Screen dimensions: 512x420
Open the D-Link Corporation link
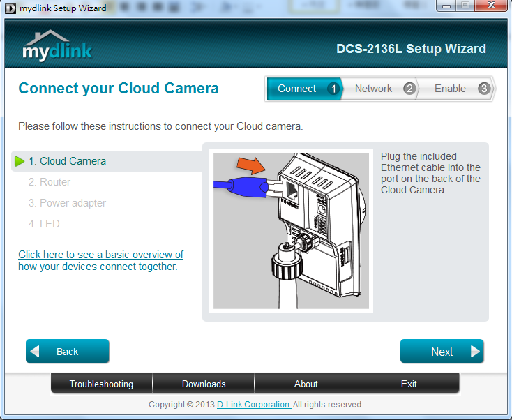[x=254, y=405]
